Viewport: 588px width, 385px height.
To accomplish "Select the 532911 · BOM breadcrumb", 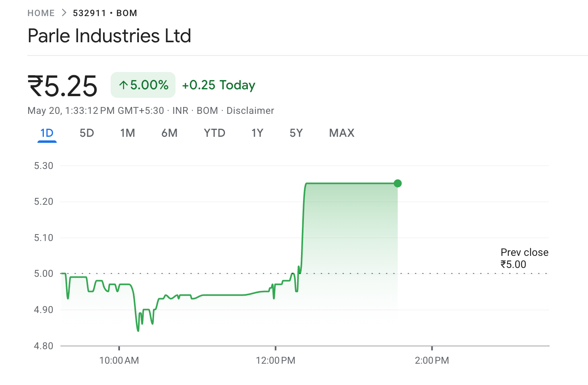I will point(105,13).
